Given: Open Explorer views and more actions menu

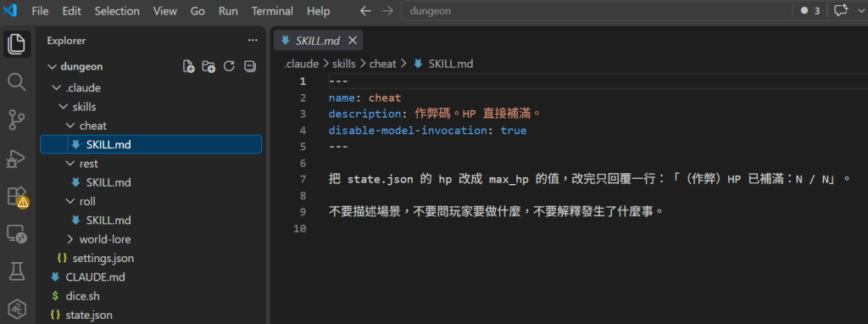Looking at the screenshot, I should [253, 41].
